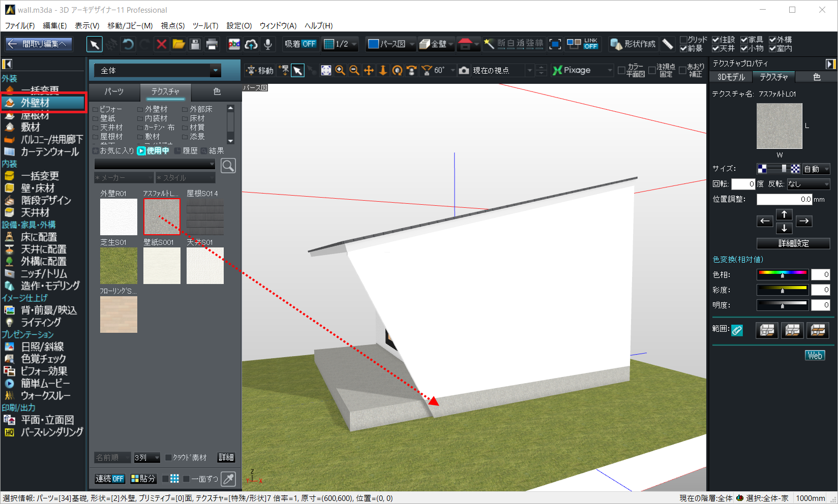Click the floppy disk save icon
This screenshot has width=838, height=504.
pyautogui.click(x=195, y=44)
